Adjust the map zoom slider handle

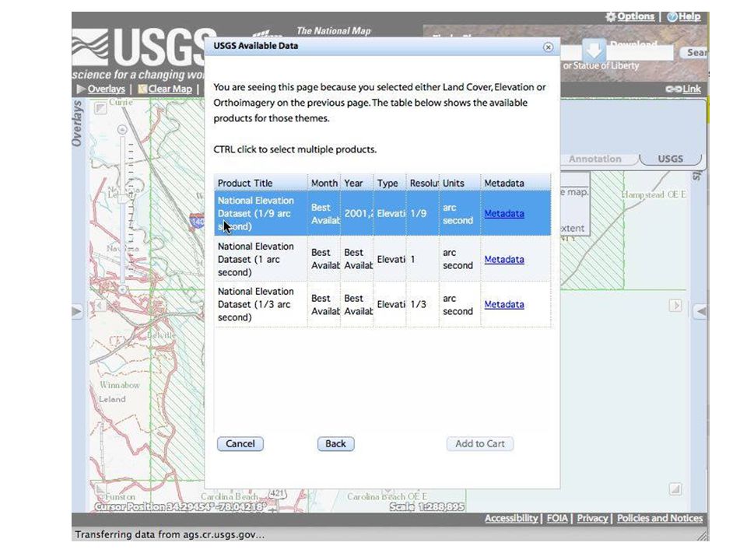point(123,199)
